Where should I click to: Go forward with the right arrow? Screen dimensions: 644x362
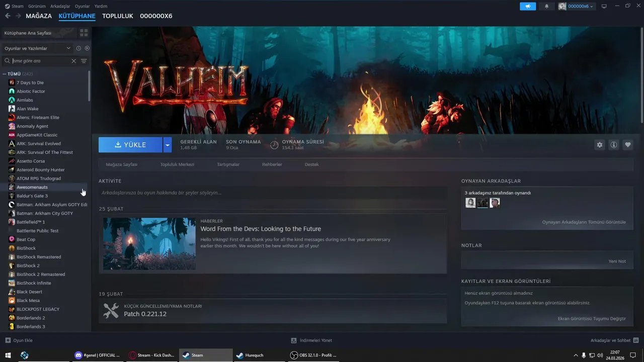point(18,16)
